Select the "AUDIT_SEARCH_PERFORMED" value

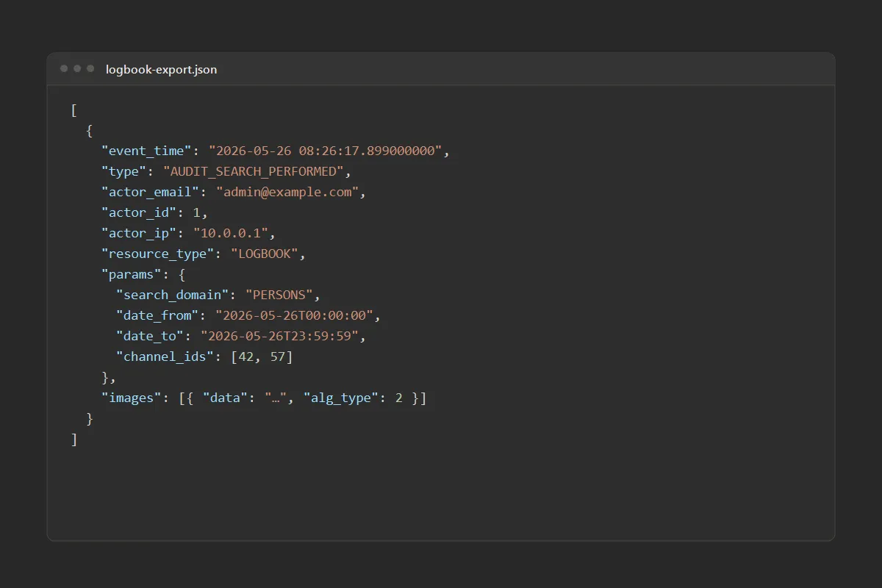pos(254,171)
